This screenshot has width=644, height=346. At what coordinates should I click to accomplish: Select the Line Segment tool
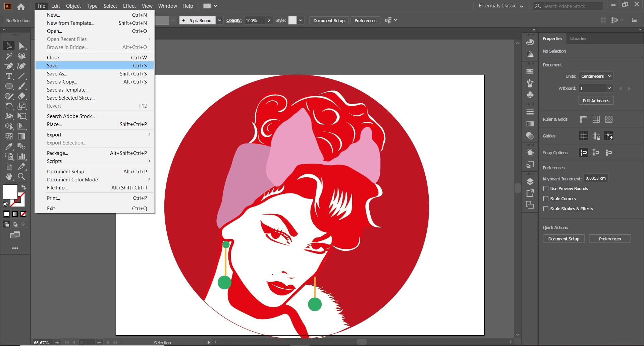click(x=22, y=76)
